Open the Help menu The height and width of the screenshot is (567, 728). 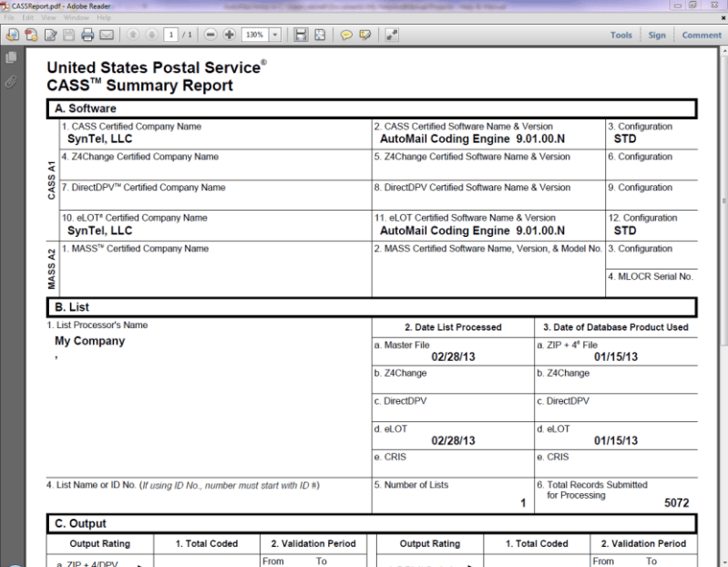104,17
